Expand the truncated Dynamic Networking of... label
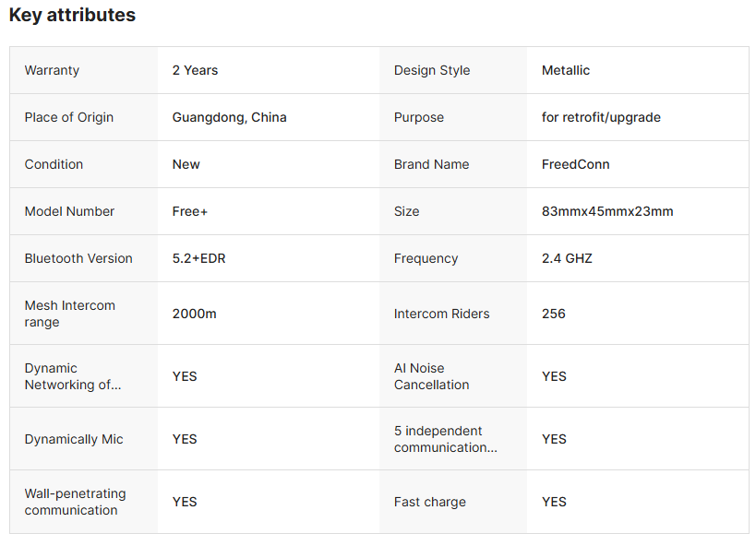756x534 pixels. point(73,376)
